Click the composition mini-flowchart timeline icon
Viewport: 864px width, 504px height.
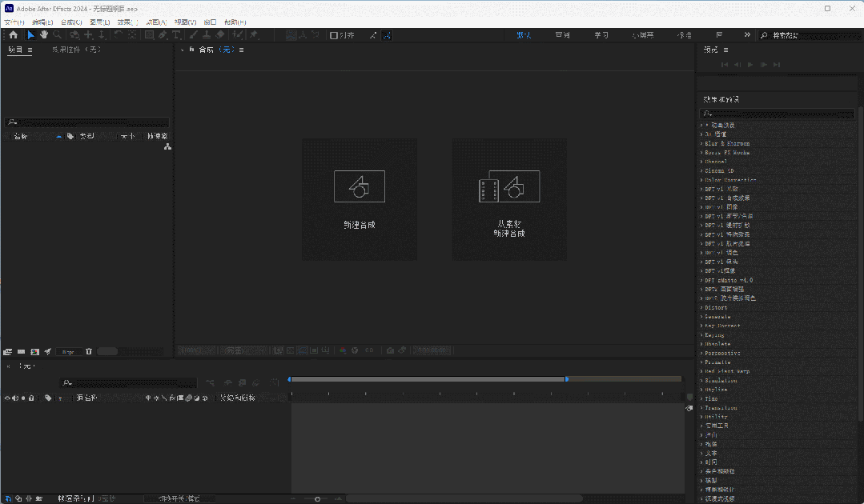click(210, 382)
